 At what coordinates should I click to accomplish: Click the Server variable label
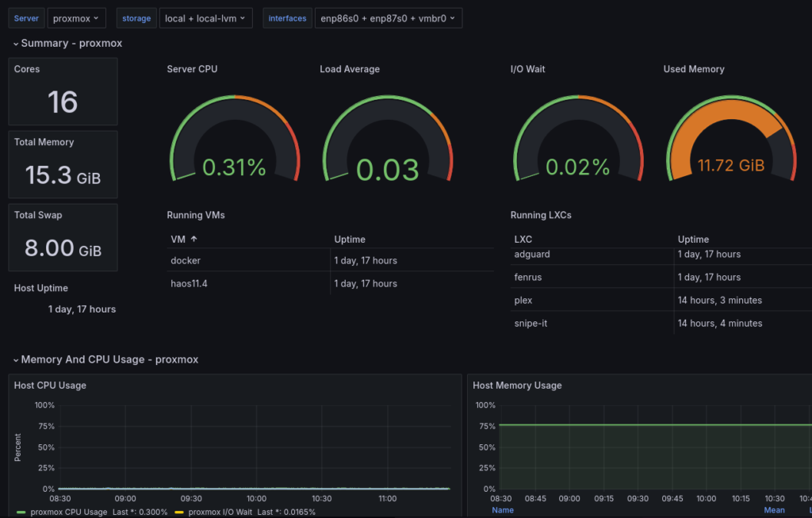(x=25, y=17)
